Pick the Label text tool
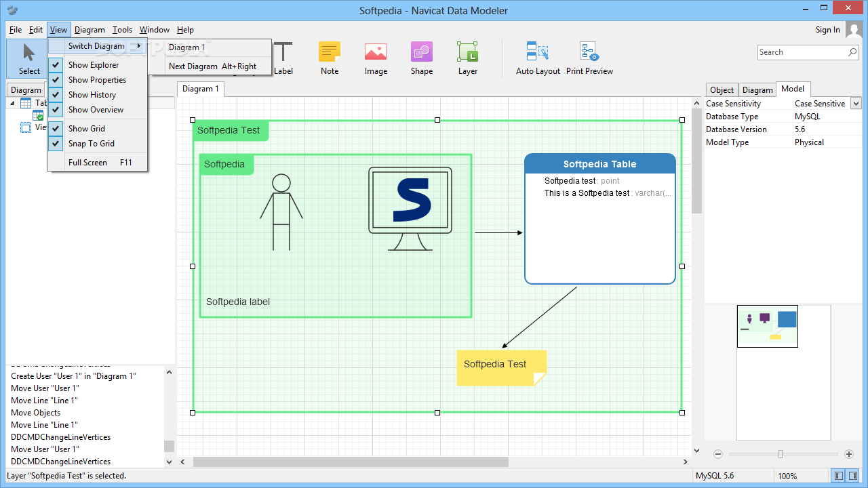The image size is (868, 488). [283, 58]
